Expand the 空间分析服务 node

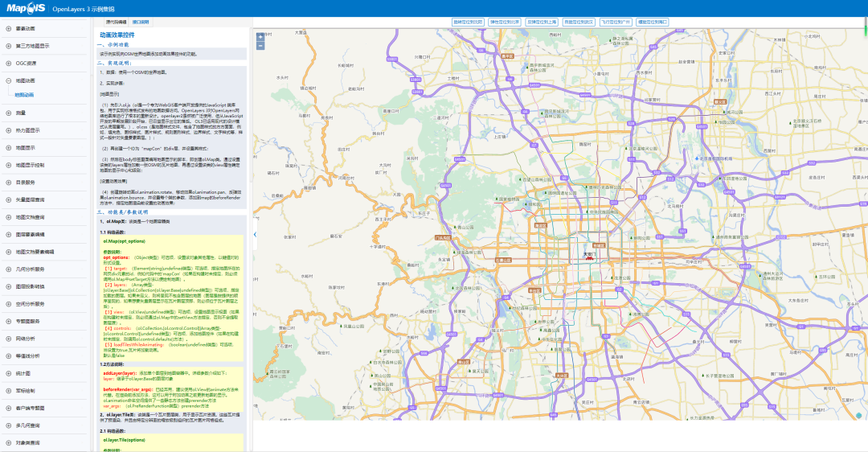coord(8,304)
